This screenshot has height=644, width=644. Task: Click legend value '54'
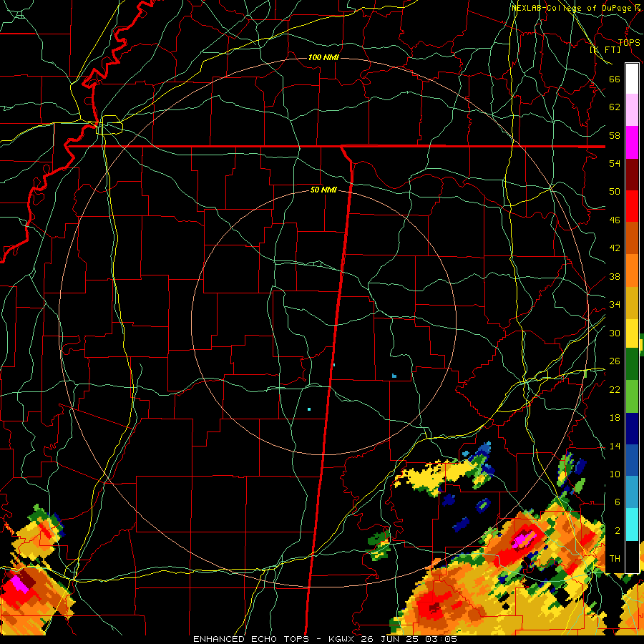coord(615,163)
